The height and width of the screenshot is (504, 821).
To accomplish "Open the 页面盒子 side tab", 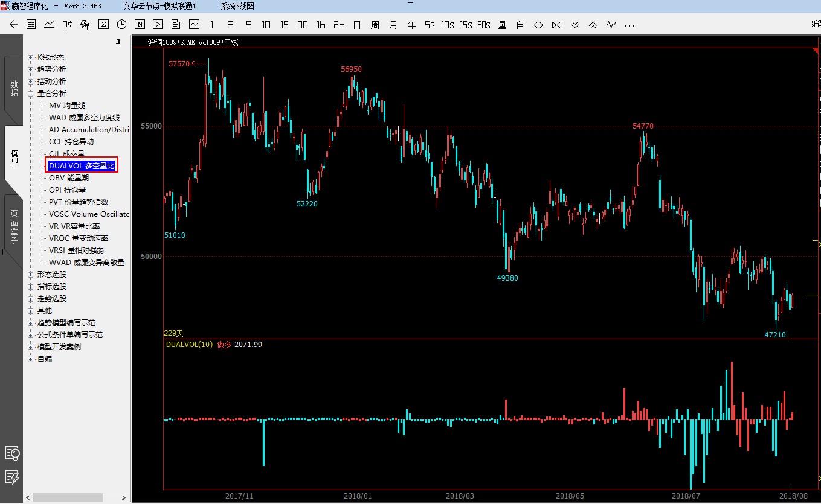I will tap(14, 226).
